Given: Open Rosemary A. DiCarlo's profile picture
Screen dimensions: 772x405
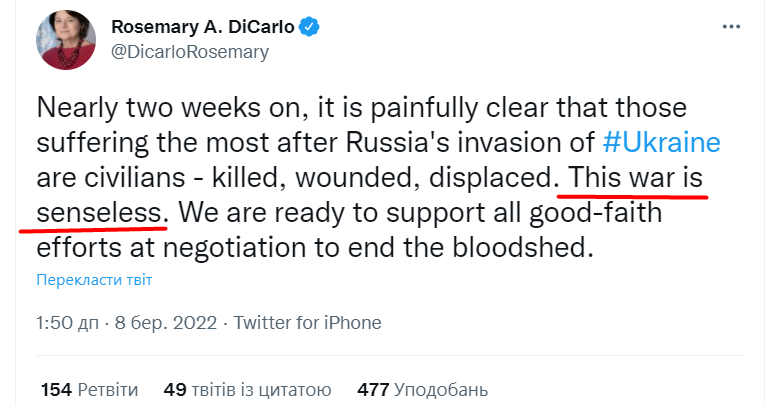Looking at the screenshot, I should (66, 41).
